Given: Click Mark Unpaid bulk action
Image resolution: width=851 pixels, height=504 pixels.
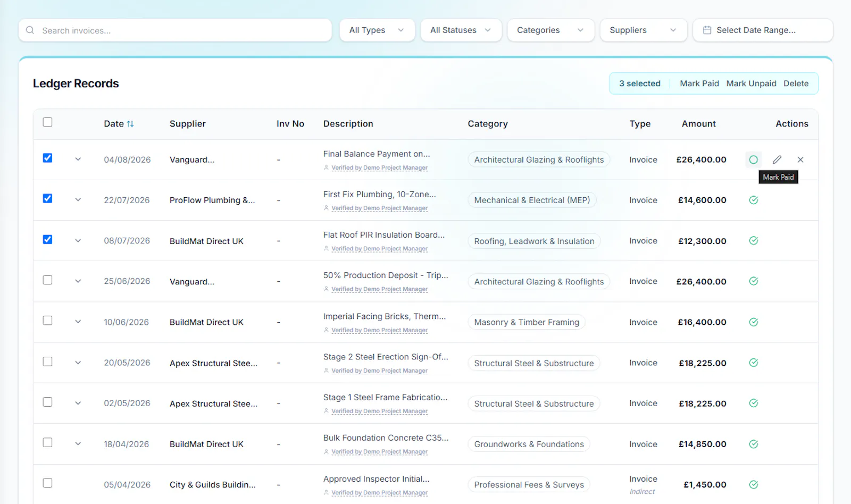Looking at the screenshot, I should click(751, 83).
